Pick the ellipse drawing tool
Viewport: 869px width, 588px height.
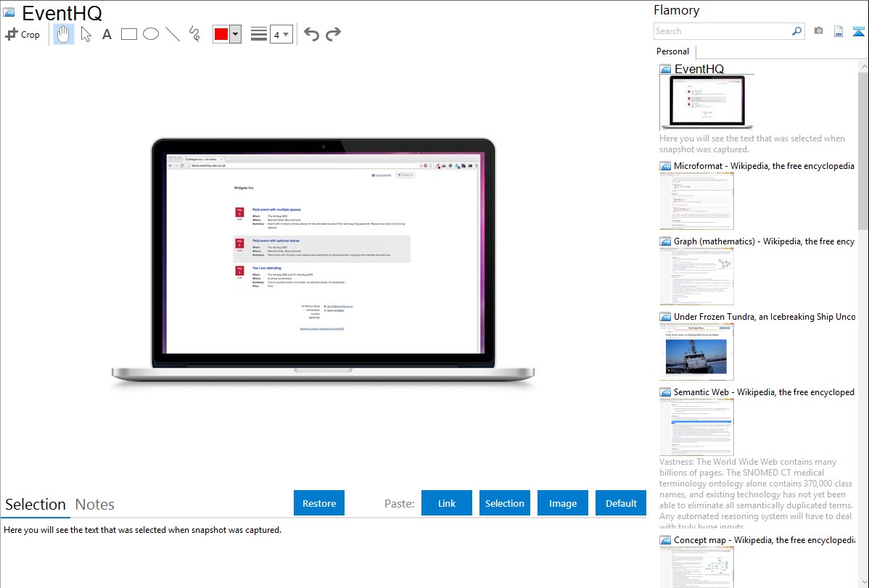151,34
